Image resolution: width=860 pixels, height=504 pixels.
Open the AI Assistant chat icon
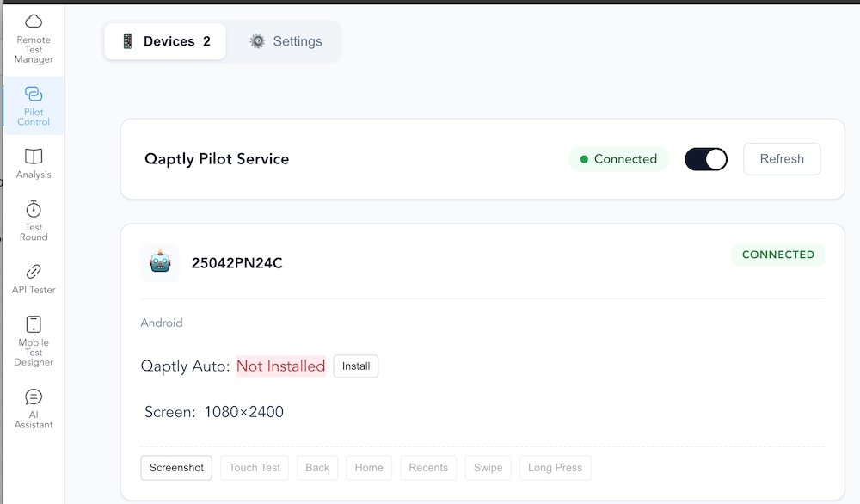click(34, 396)
